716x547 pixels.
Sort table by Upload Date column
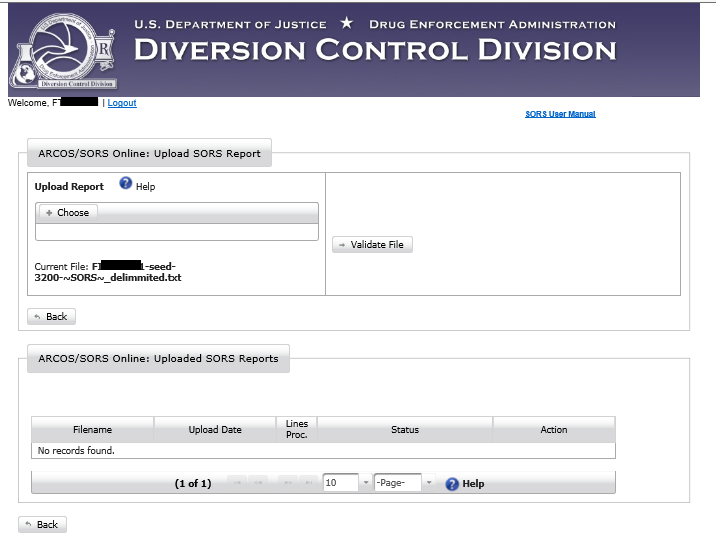(215, 430)
